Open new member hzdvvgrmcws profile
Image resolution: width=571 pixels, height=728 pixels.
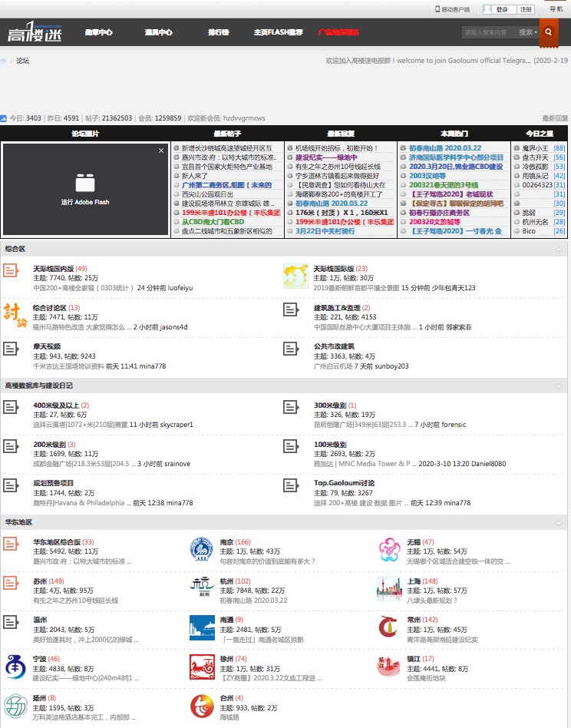point(244,118)
